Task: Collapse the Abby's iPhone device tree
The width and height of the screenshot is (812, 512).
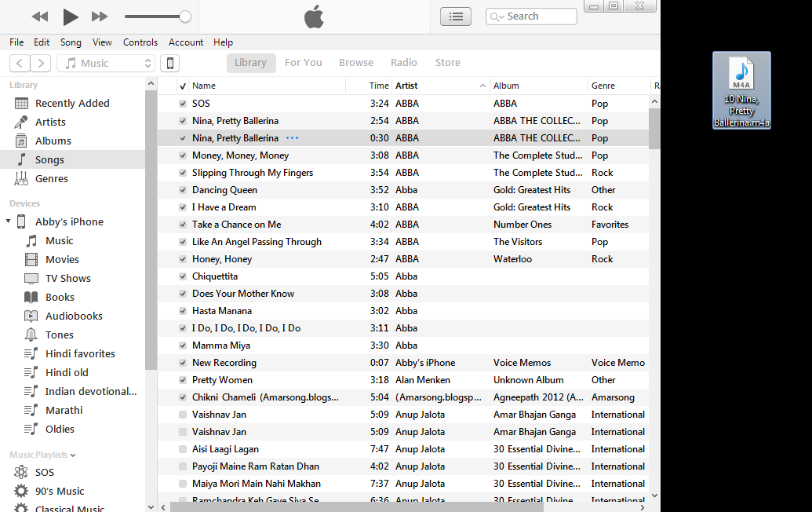Action: pos(9,221)
